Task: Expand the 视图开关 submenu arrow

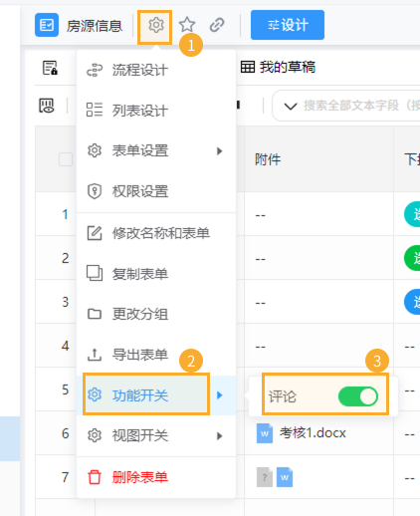Action: click(x=219, y=435)
